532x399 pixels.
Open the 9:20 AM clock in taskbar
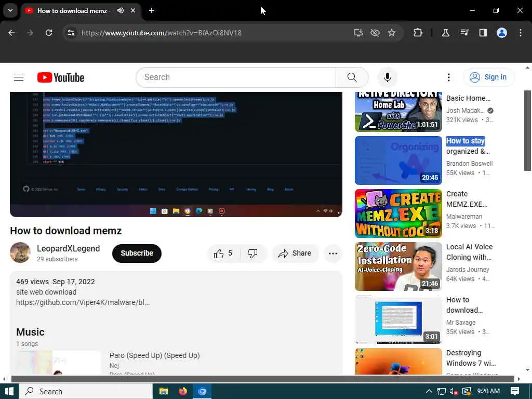coord(488,391)
